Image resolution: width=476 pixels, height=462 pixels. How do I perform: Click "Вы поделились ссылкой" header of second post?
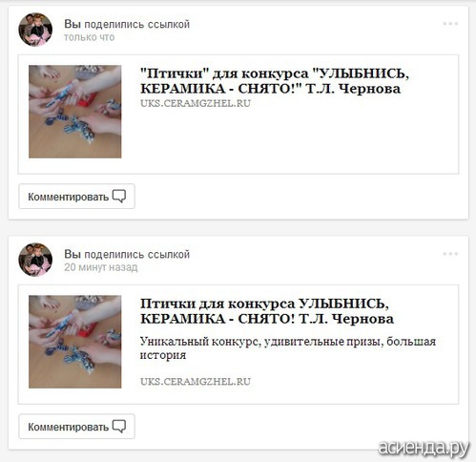tap(127, 254)
